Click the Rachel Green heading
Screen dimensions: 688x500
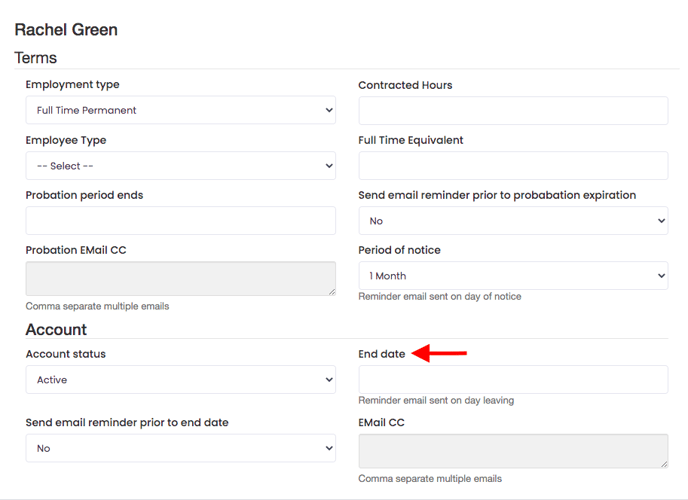click(66, 30)
